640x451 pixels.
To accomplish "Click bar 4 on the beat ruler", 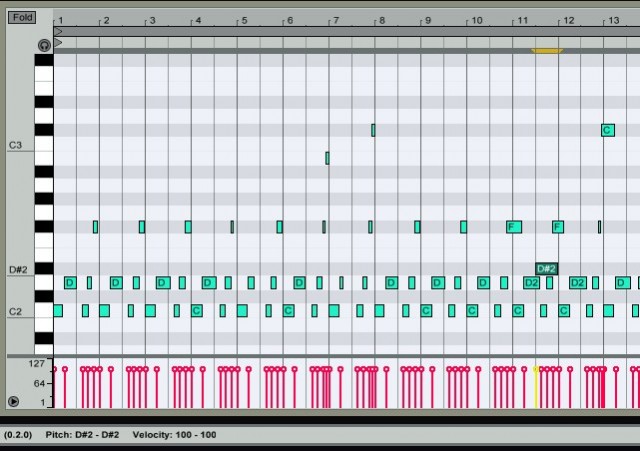I will (197, 20).
